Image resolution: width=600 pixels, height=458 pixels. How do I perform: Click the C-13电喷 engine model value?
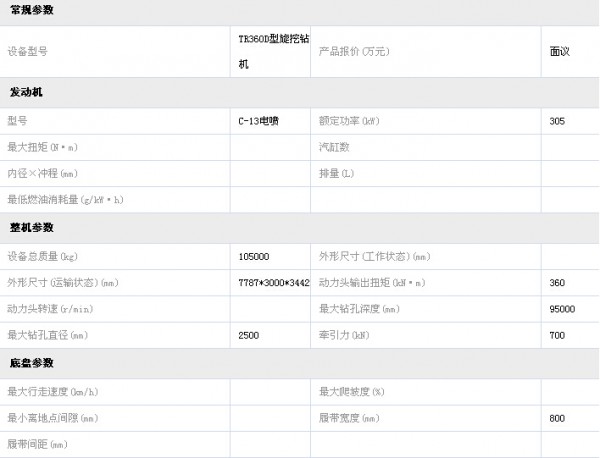pyautogui.click(x=259, y=121)
